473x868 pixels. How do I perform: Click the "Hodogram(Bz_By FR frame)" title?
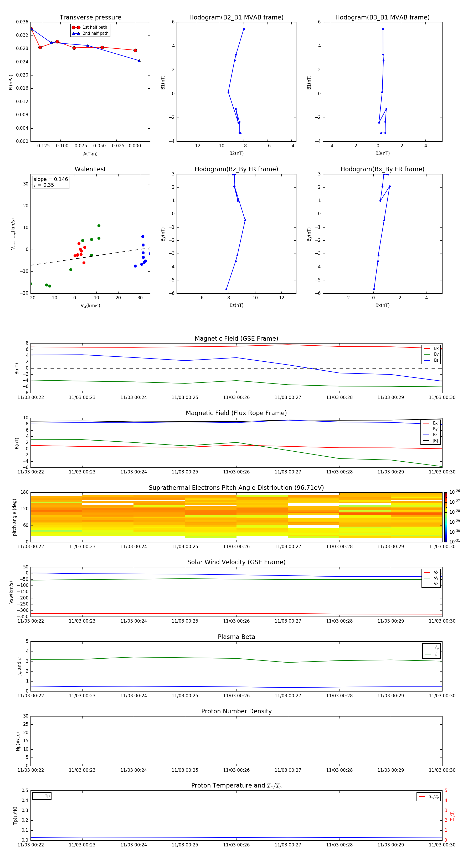pyautogui.click(x=236, y=169)
